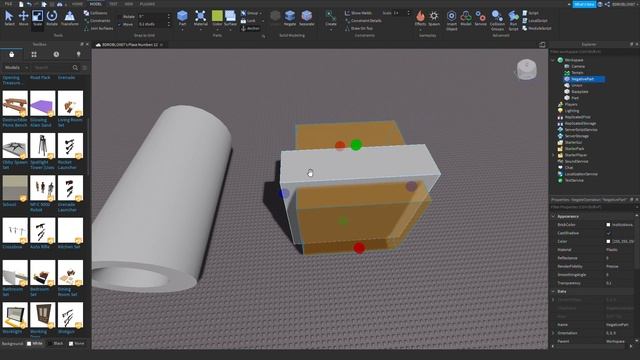The image size is (640, 360).
Task: Click the Lock button
Action: coord(248,20)
